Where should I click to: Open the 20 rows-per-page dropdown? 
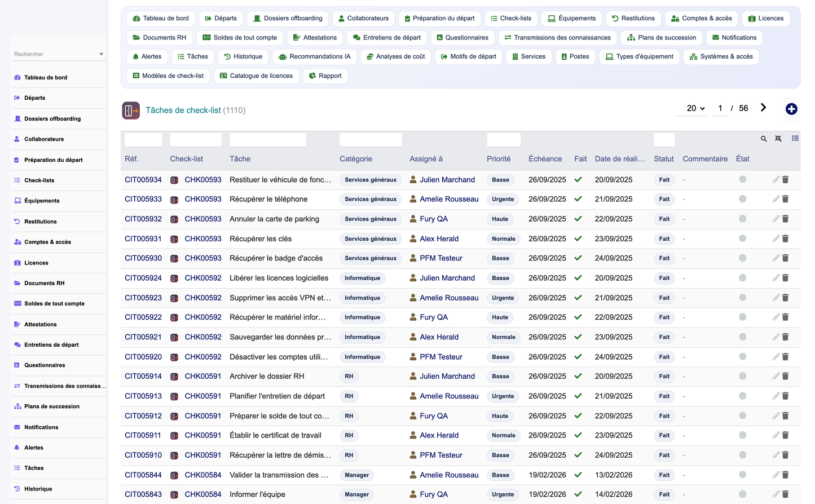[x=695, y=108]
